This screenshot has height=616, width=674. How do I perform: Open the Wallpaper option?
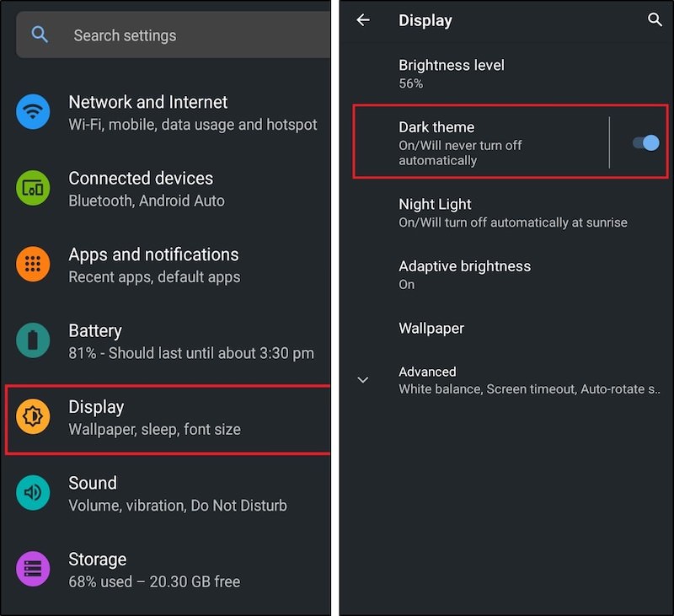[x=507, y=329]
